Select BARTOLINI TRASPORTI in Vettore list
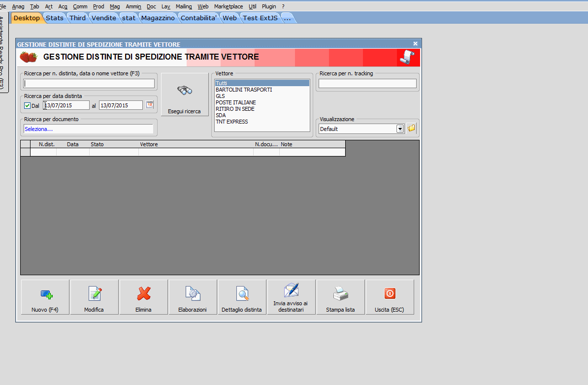Image resolution: width=588 pixels, height=385 pixels. click(x=262, y=90)
